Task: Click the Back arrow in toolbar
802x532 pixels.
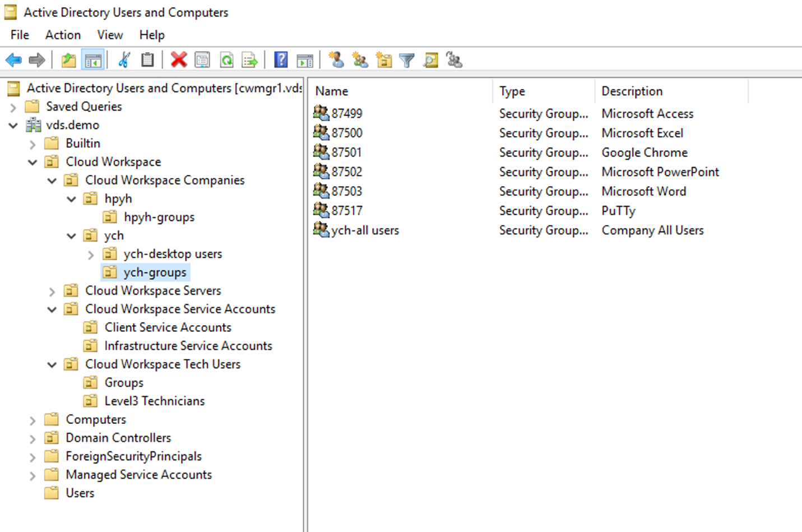Action: tap(13, 60)
